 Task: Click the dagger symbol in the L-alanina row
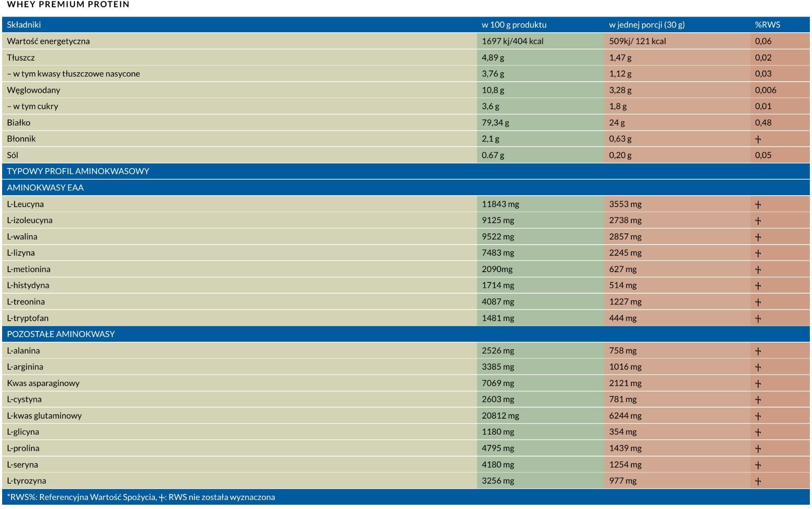758,351
